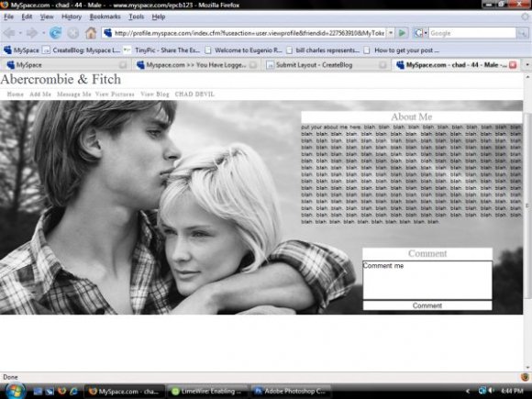Click the scrollbar down arrow

(x=527, y=368)
